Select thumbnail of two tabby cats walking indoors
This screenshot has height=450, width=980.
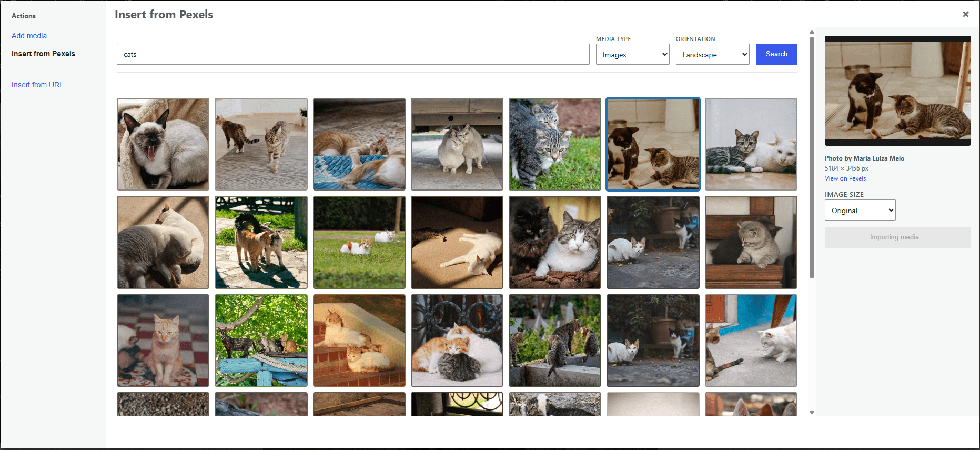pos(261,144)
